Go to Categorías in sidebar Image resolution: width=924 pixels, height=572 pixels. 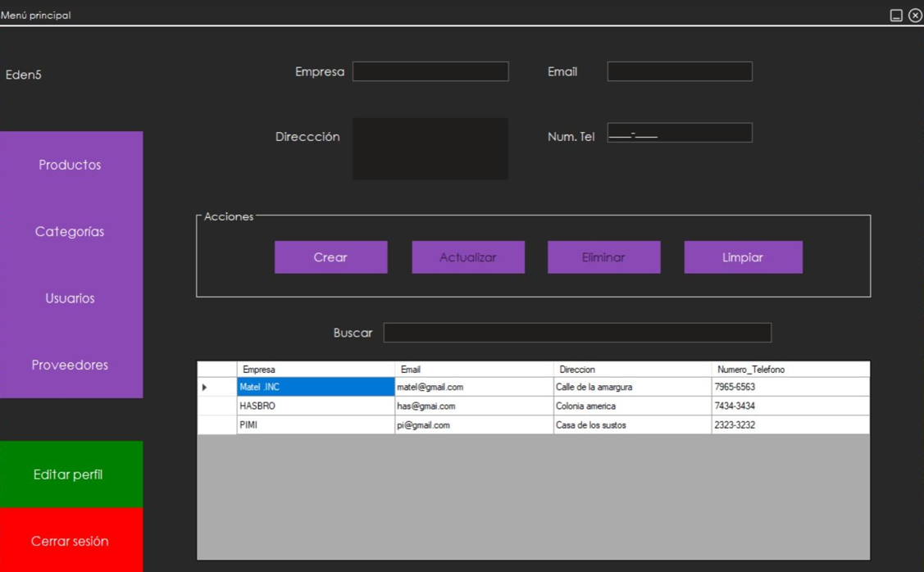click(x=71, y=232)
